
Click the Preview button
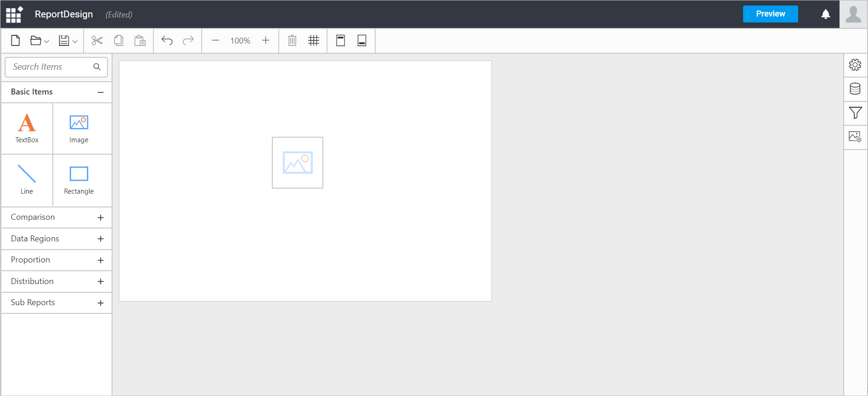click(x=770, y=14)
